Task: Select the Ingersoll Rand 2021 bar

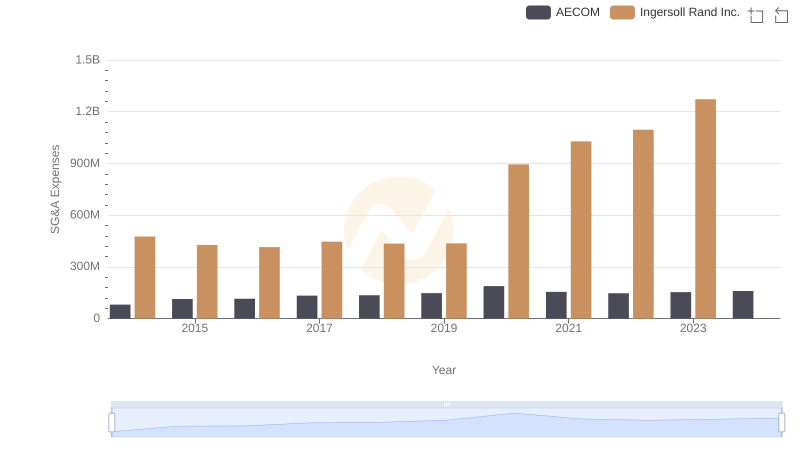Action: 581,230
